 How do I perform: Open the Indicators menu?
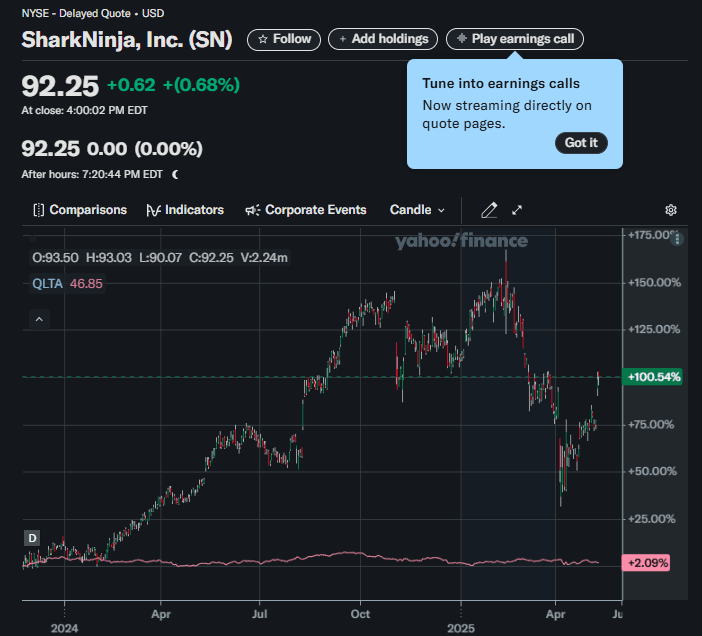point(185,210)
